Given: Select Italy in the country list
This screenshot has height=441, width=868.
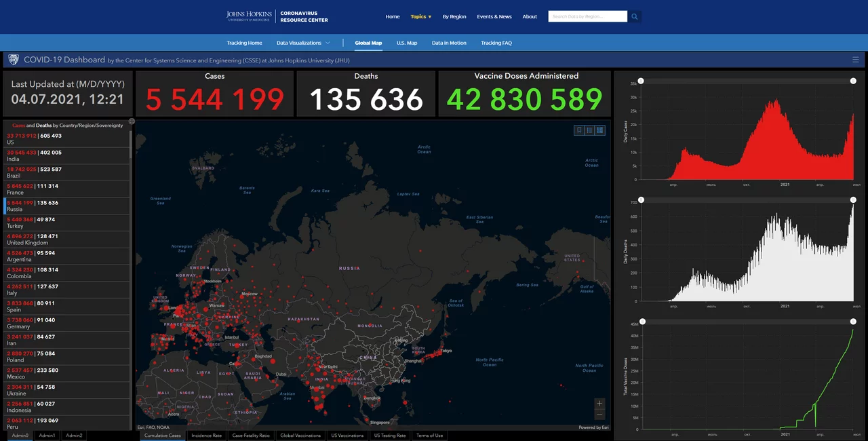Looking at the screenshot, I should (66, 290).
